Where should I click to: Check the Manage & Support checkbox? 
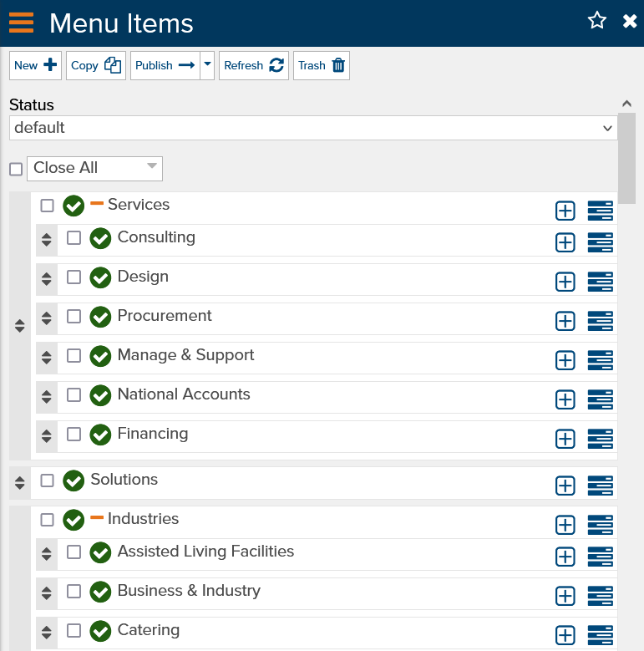tap(74, 355)
